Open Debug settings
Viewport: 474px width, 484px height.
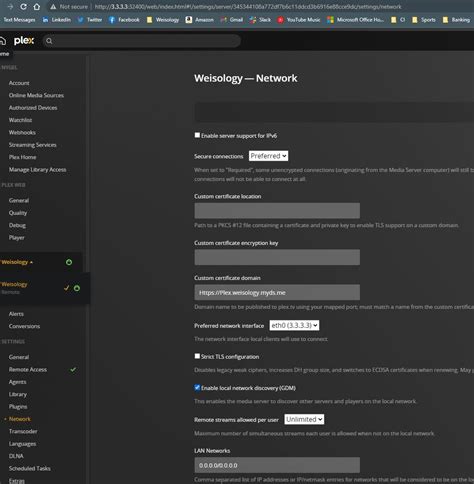[x=17, y=225]
